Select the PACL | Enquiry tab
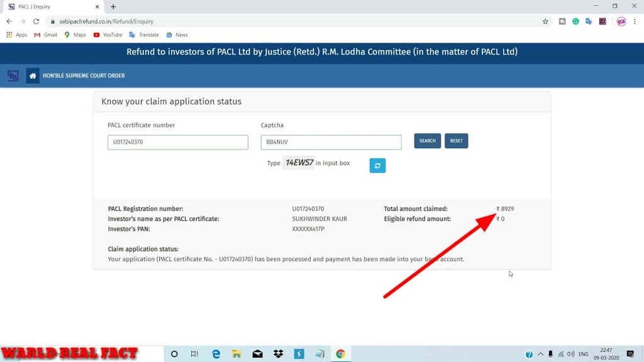Screen dimensions: 644x362 pos(53,6)
